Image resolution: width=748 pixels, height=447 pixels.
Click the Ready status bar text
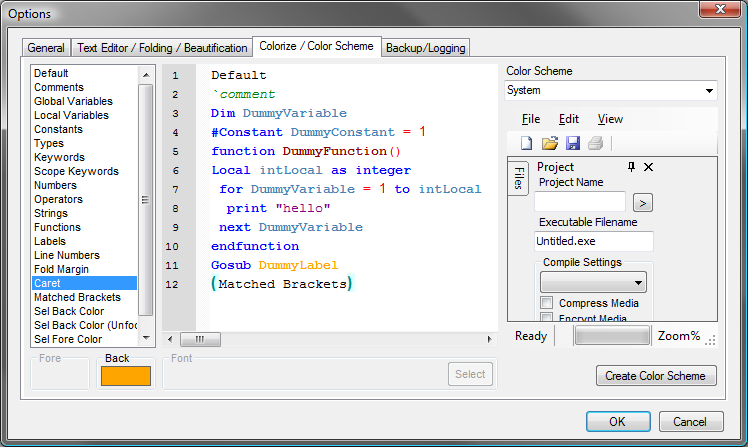click(x=531, y=336)
